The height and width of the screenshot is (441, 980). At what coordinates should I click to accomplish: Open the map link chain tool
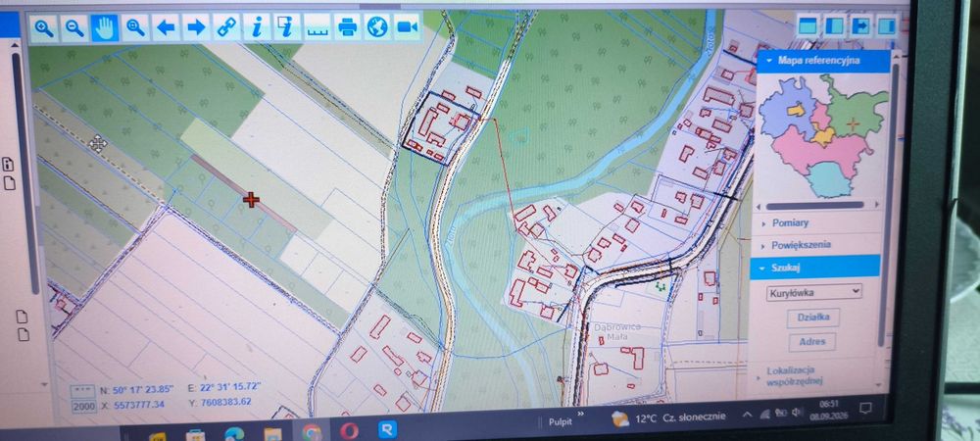point(226,27)
